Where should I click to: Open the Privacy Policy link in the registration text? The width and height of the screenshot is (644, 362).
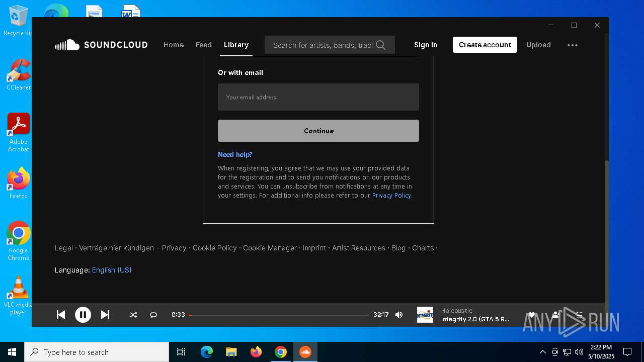click(x=391, y=196)
